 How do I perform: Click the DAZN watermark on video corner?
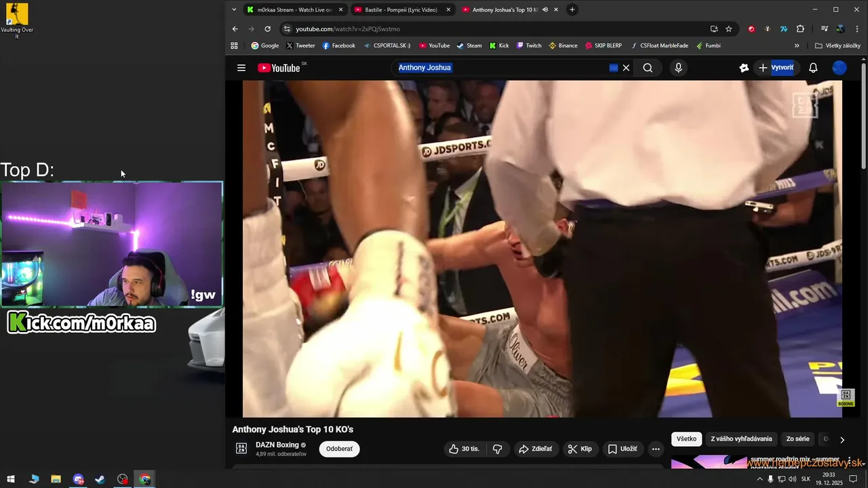[x=846, y=398]
